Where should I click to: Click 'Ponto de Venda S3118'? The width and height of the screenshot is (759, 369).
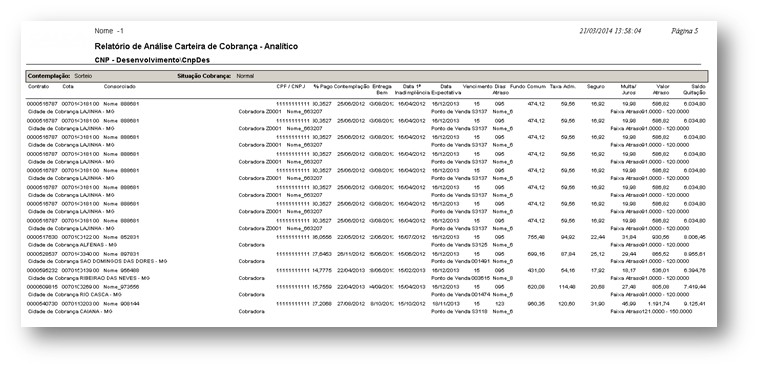point(459,311)
